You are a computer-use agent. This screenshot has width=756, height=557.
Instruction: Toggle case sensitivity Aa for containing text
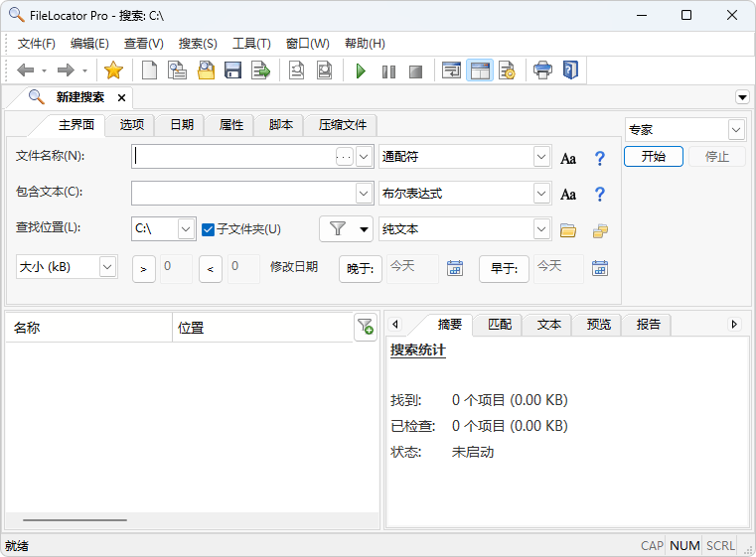pyautogui.click(x=568, y=195)
